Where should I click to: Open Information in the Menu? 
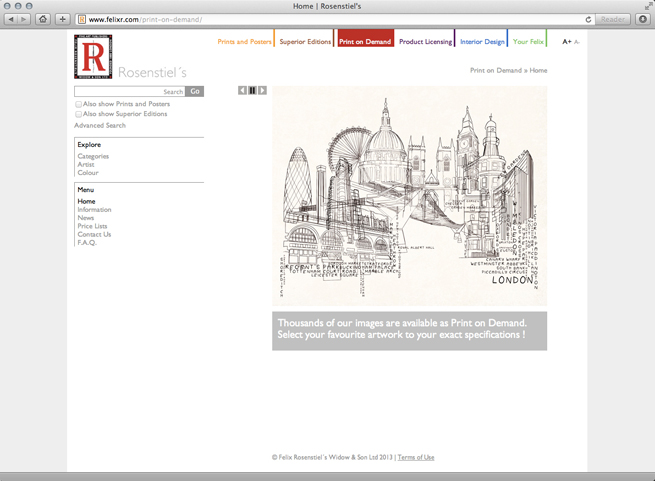(x=94, y=210)
